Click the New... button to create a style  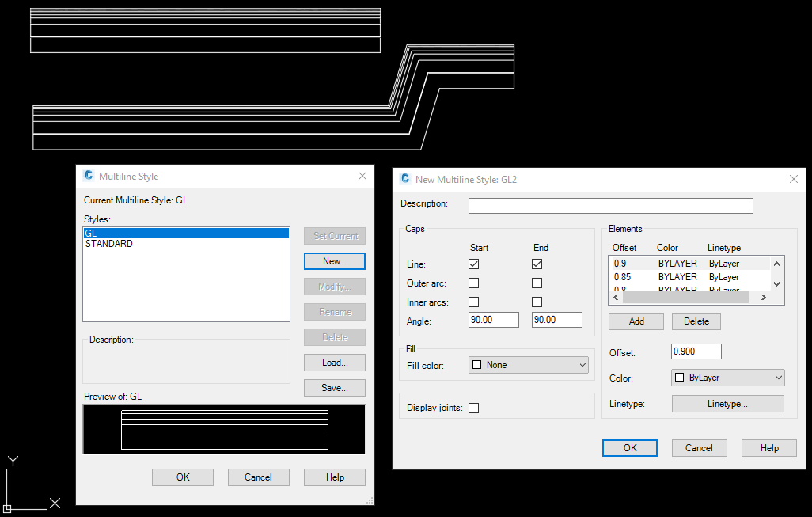coord(334,261)
